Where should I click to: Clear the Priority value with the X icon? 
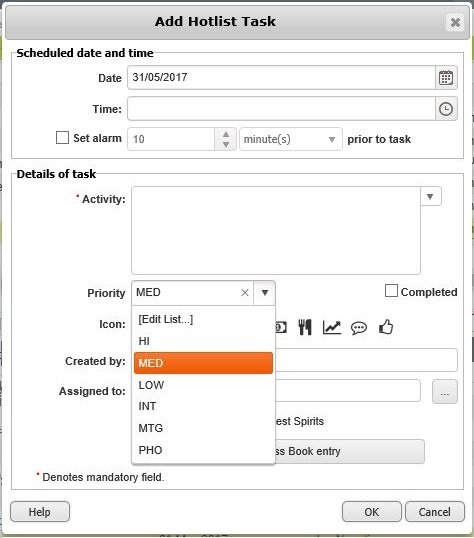245,293
